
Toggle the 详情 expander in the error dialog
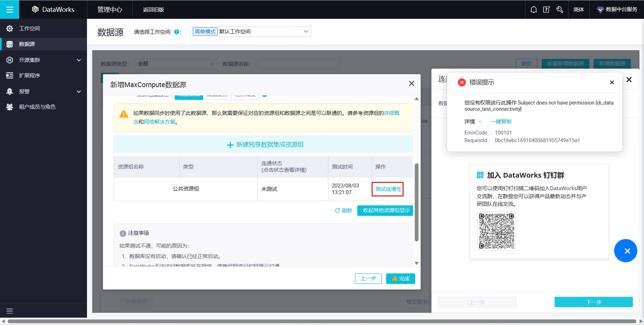click(x=473, y=122)
